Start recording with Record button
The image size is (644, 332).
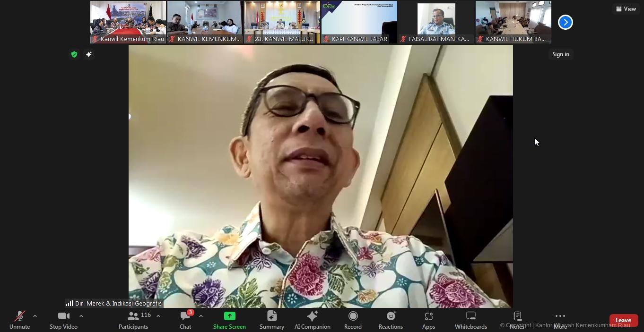[x=353, y=320]
